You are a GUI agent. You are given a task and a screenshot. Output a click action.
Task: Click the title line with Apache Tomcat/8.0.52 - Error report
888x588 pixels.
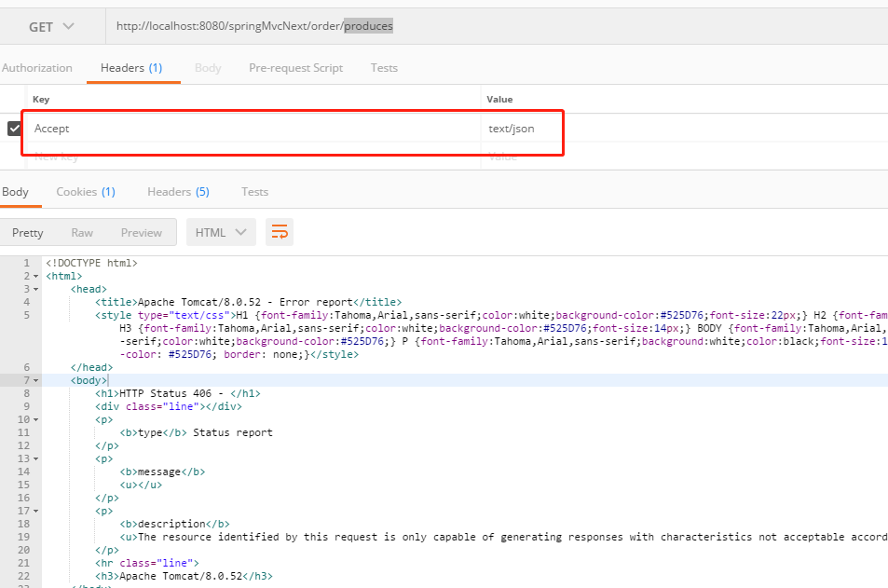point(249,302)
